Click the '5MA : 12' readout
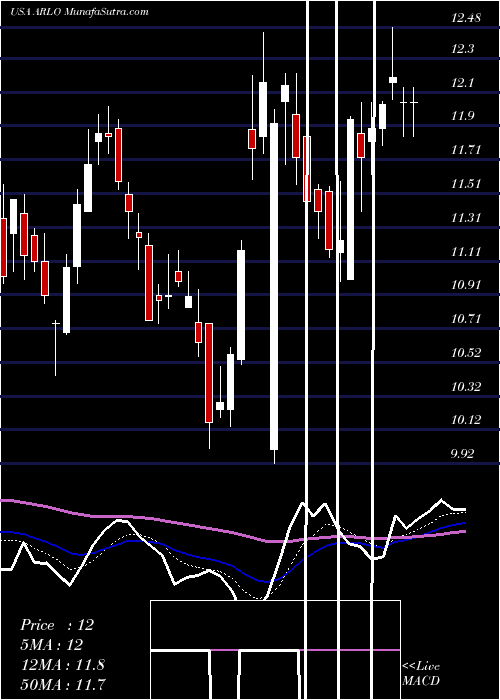The image size is (500, 700). pos(52,645)
